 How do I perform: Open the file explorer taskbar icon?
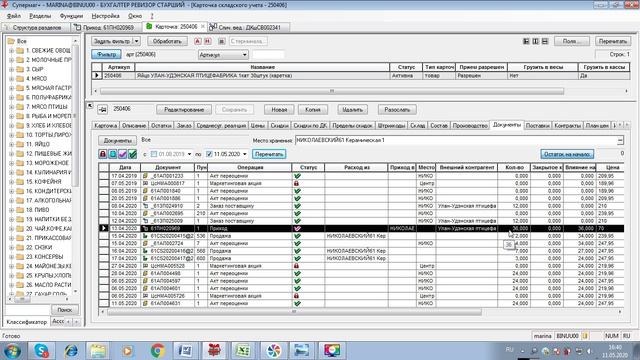[x=98, y=351]
